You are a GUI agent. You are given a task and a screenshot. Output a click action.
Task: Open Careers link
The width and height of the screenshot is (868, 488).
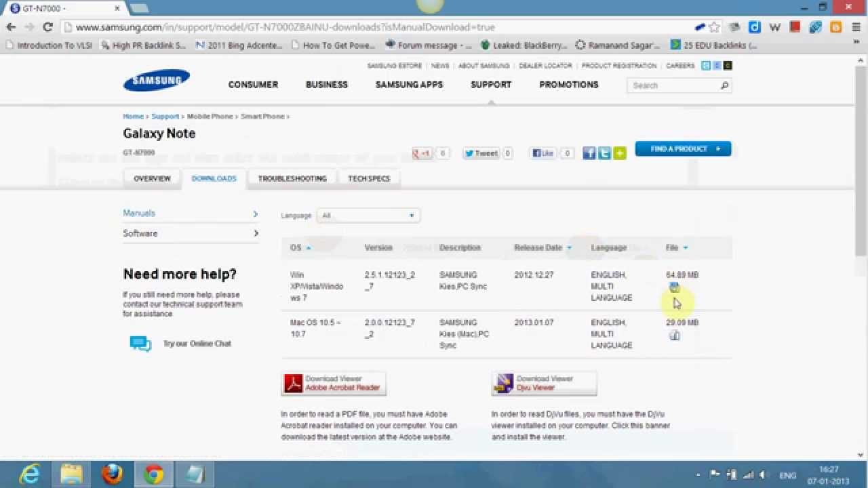[680, 66]
